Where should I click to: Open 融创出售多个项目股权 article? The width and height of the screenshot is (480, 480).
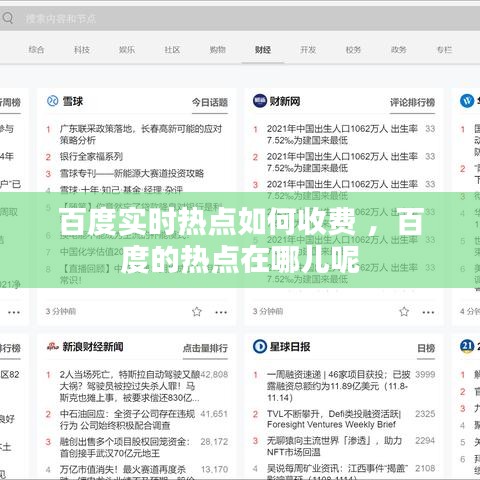click(x=125, y=447)
